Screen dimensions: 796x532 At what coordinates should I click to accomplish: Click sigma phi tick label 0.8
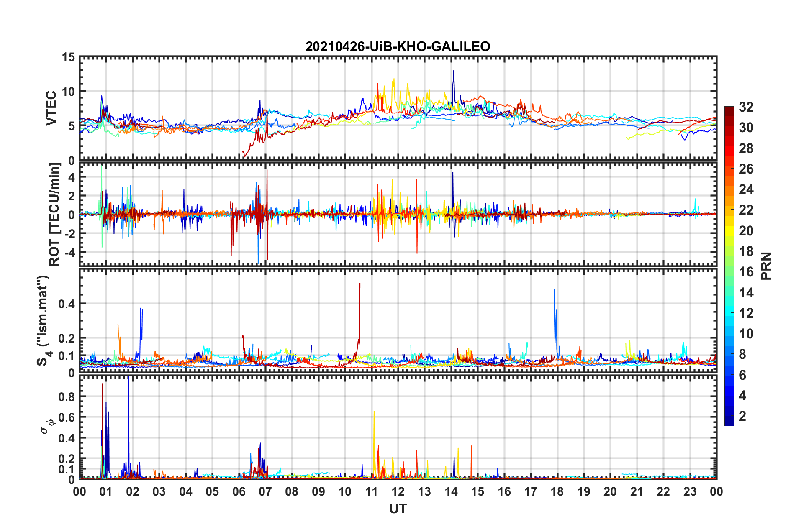click(67, 396)
